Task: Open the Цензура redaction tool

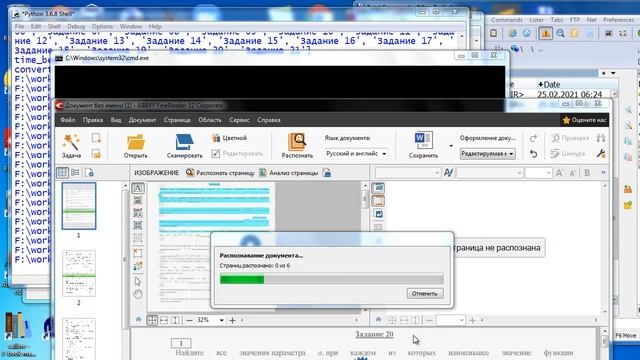Action: coord(568,153)
